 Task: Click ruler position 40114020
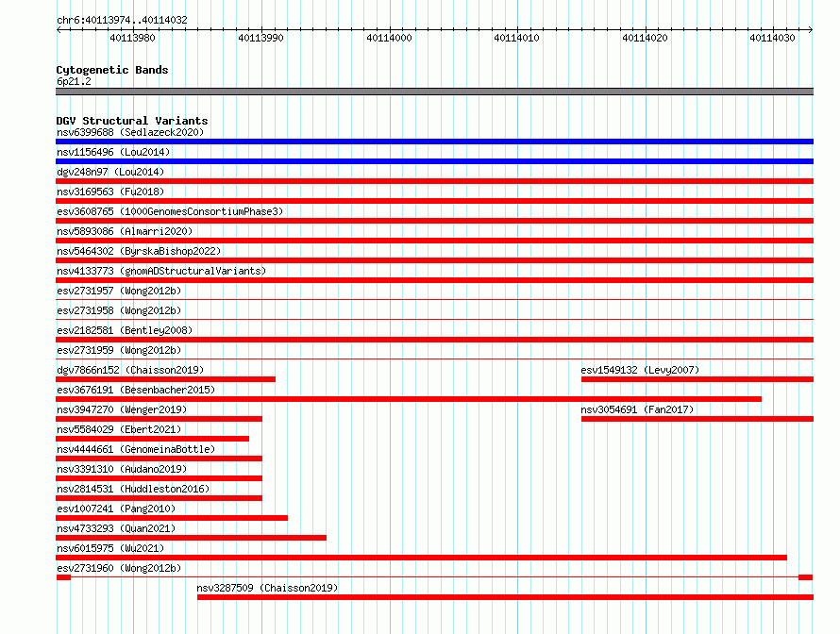coord(645,38)
